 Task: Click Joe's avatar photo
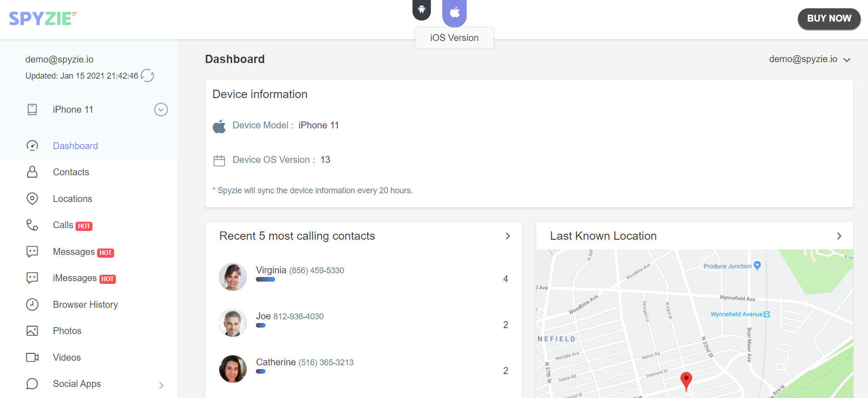click(x=233, y=323)
